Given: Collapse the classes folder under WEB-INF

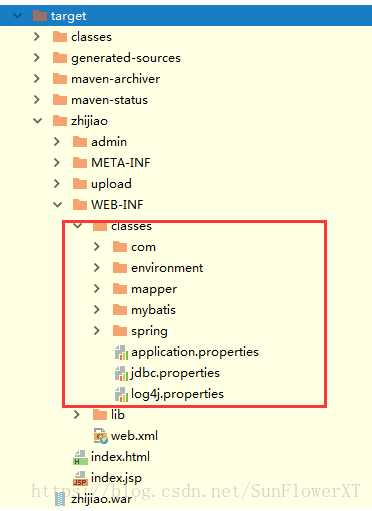Looking at the screenshot, I should click(78, 226).
